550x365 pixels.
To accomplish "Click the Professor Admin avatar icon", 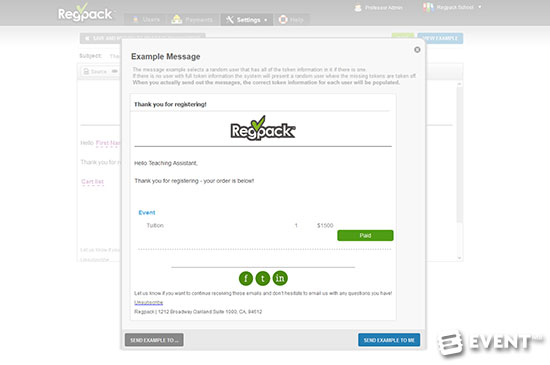I will click(358, 8).
